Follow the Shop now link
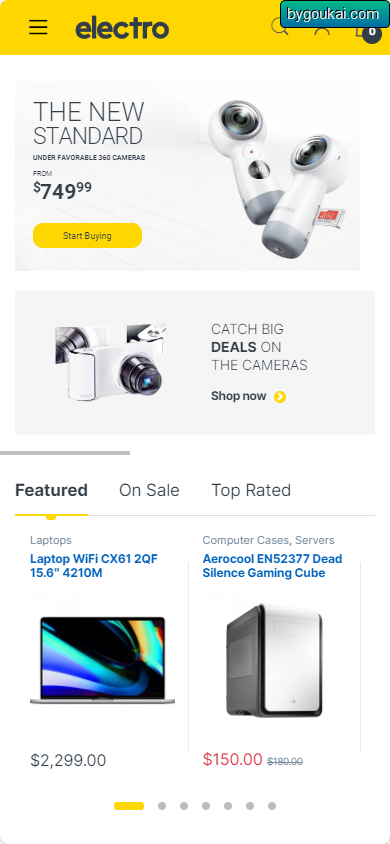The width and height of the screenshot is (390, 844). (x=239, y=396)
